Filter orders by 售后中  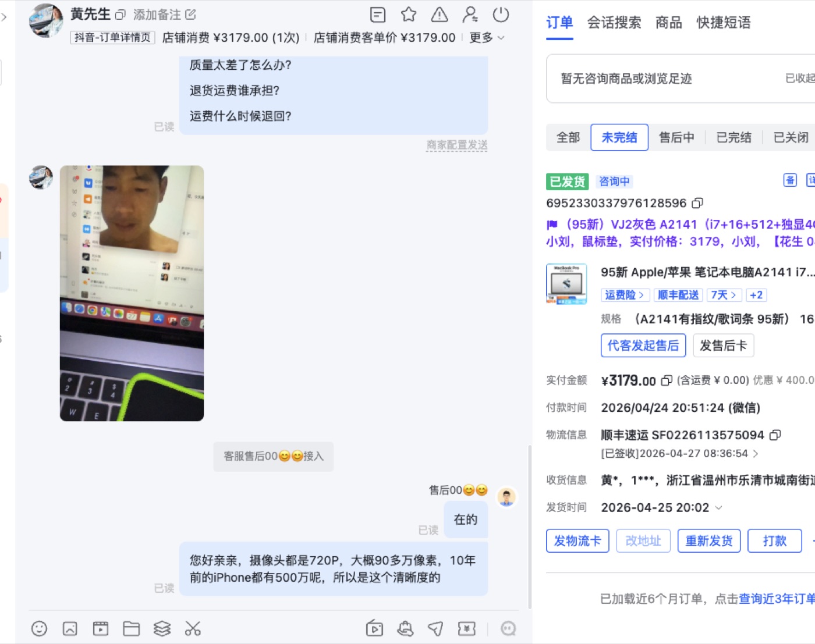(x=676, y=137)
